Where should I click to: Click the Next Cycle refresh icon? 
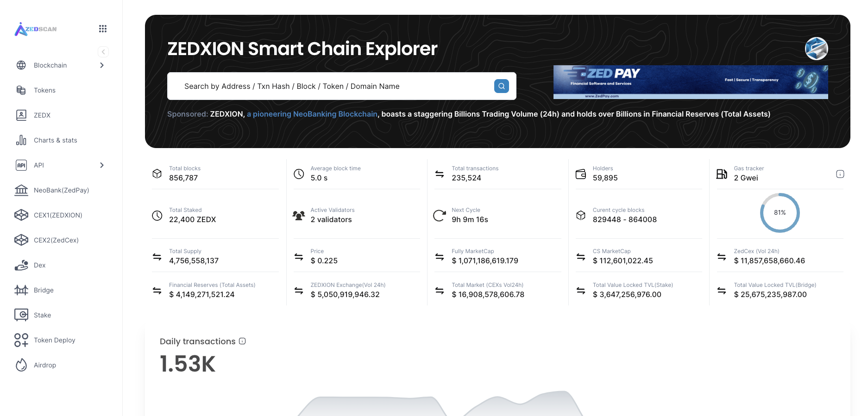coord(440,216)
